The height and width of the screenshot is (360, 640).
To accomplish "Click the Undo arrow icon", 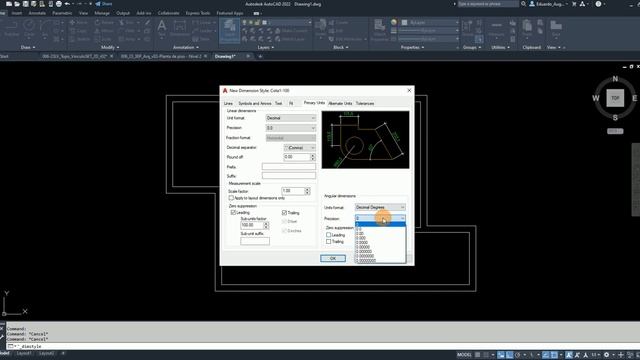I will click(68, 4).
